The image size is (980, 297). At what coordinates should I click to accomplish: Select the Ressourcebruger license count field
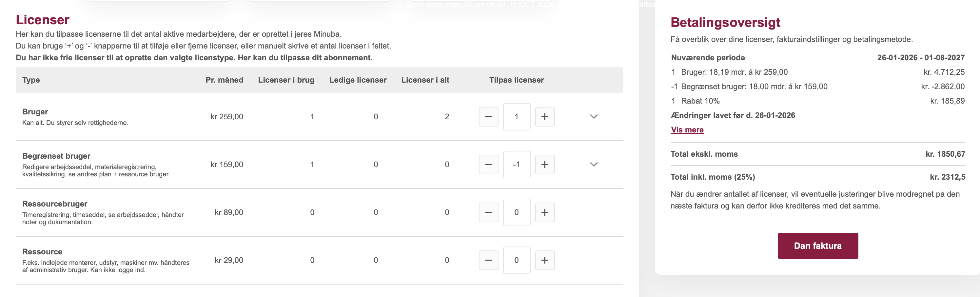pos(516,212)
